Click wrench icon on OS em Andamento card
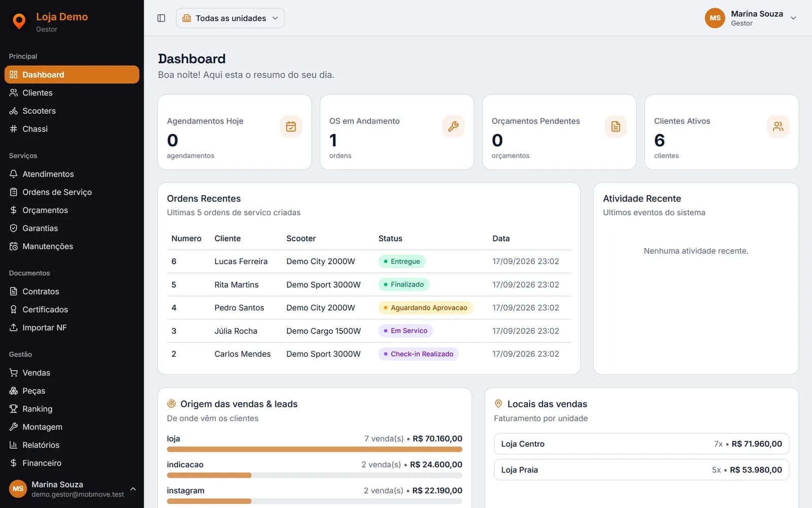The image size is (812, 508). tap(453, 126)
